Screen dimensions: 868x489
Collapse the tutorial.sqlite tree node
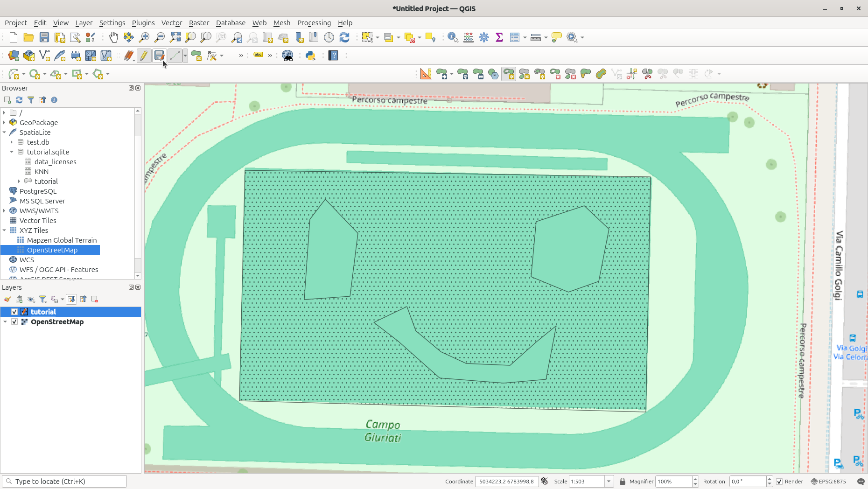tap(12, 152)
